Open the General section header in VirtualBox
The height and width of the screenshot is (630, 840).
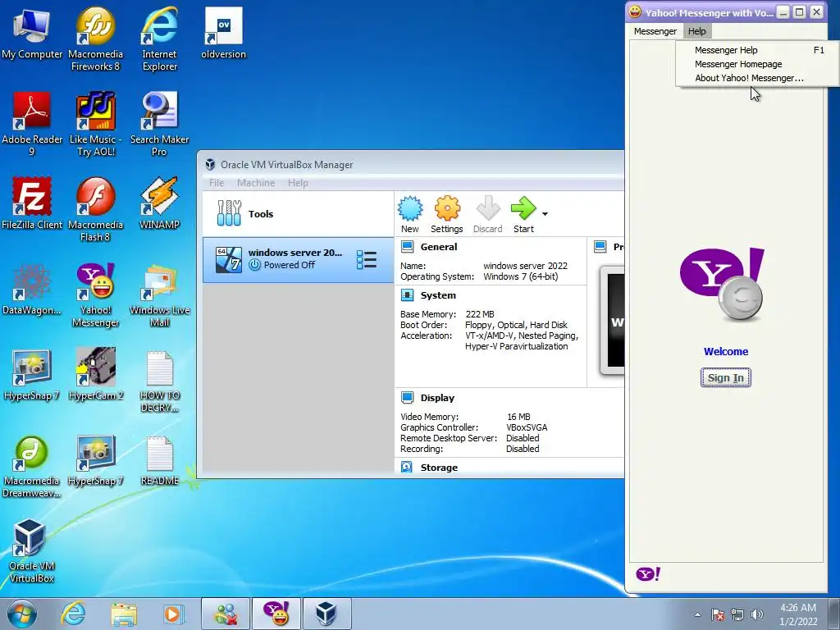click(x=438, y=247)
